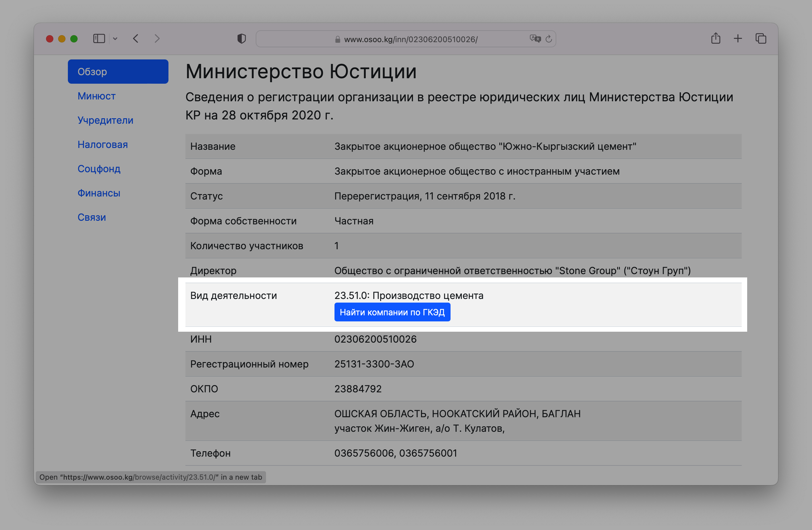Image resolution: width=812 pixels, height=530 pixels.
Task: Open the Связи section link
Action: [92, 217]
